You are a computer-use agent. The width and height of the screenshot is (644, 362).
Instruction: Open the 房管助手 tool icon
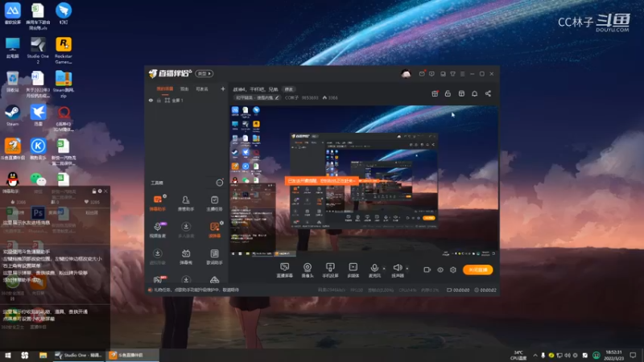click(x=186, y=203)
